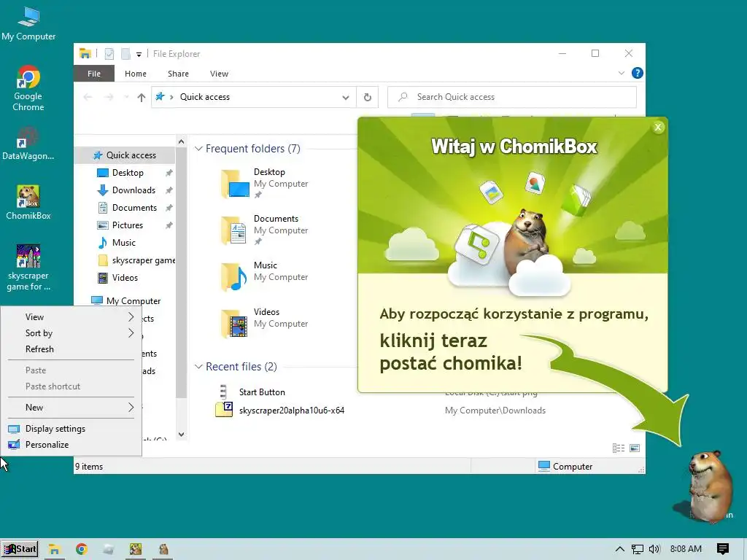Click the Properties quick access toolbar icon

[x=109, y=54]
